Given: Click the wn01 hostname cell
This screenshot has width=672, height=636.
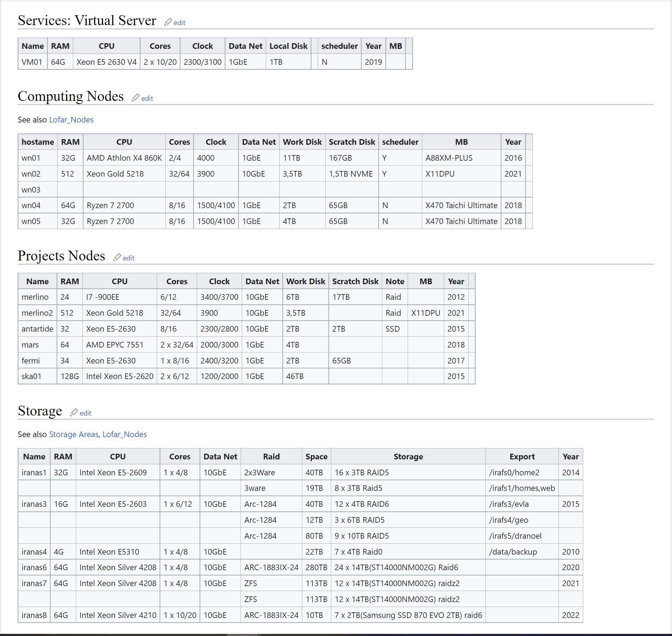Looking at the screenshot, I should point(38,158).
